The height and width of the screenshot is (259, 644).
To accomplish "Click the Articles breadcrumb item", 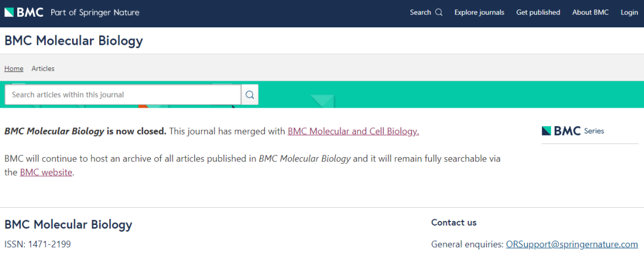I will point(43,68).
